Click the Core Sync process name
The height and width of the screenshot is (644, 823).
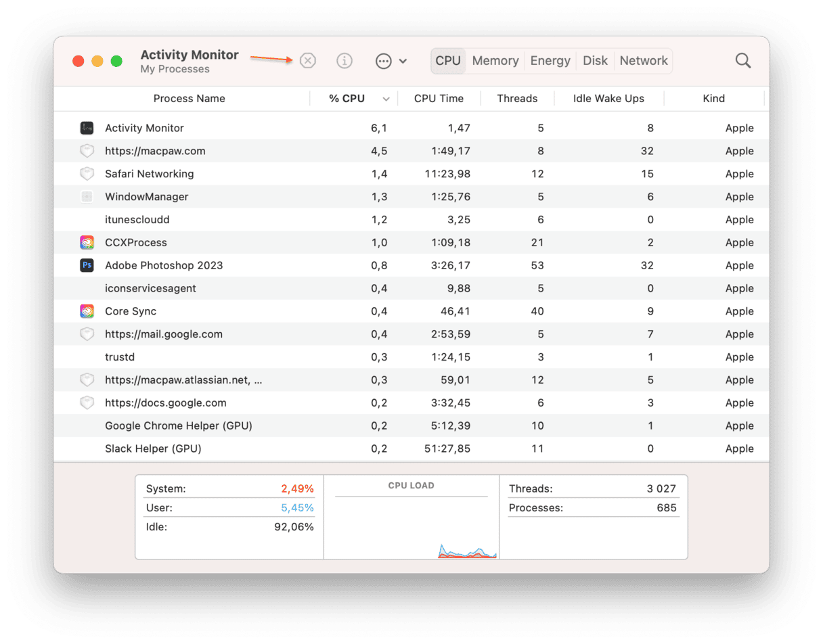131,311
